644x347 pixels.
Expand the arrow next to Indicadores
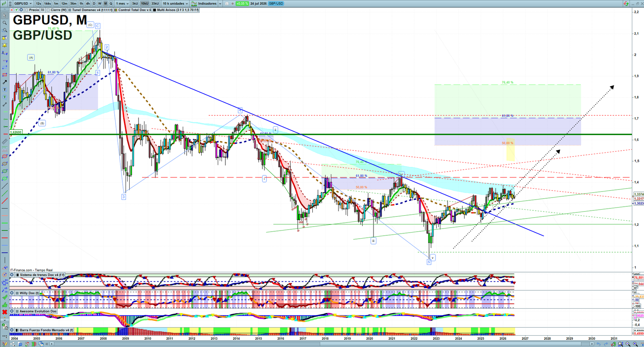(220, 3)
